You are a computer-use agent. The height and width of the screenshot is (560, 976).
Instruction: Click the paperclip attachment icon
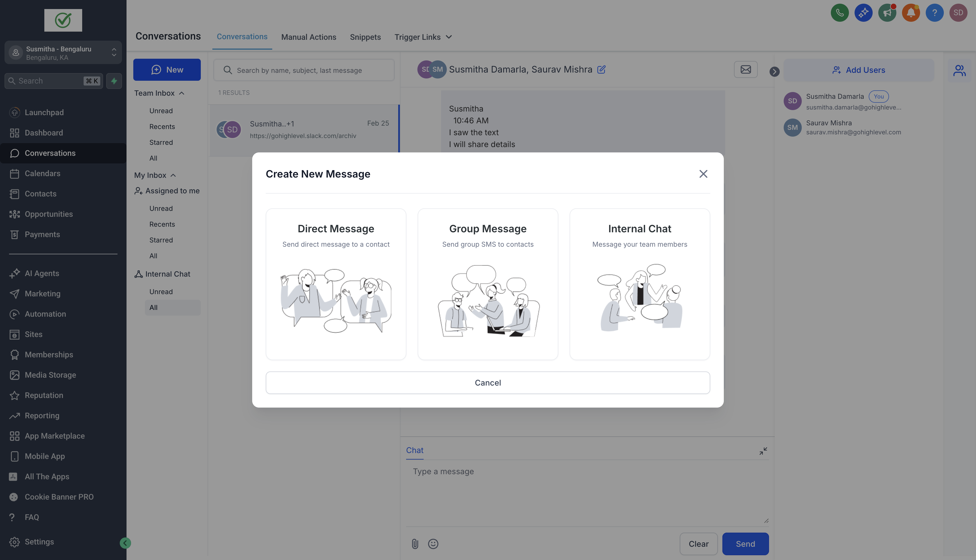coord(415,543)
